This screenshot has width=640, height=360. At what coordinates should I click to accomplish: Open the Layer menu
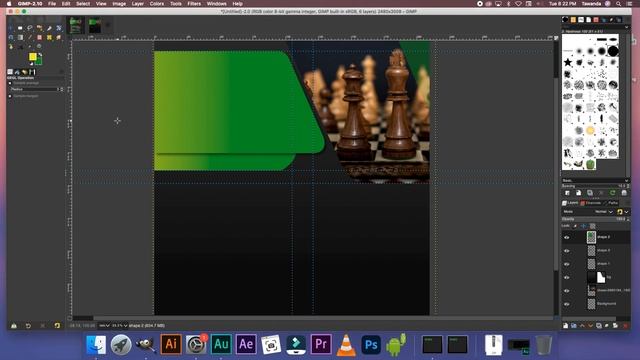[138, 4]
